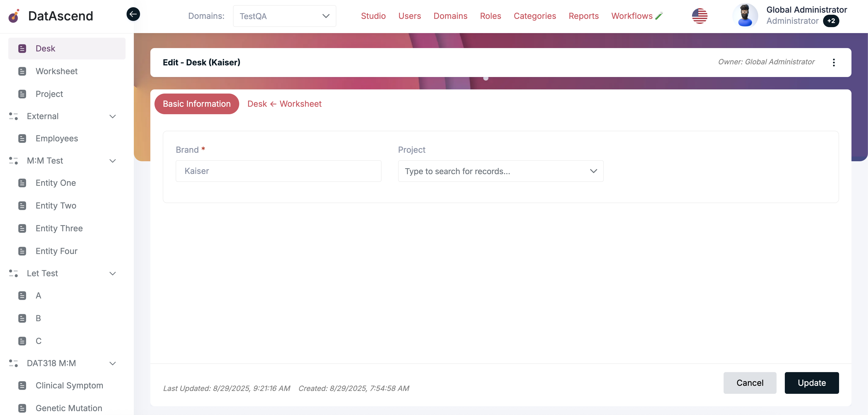Open Clinical Symptom entity in sidebar
The image size is (868, 415).
(69, 385)
